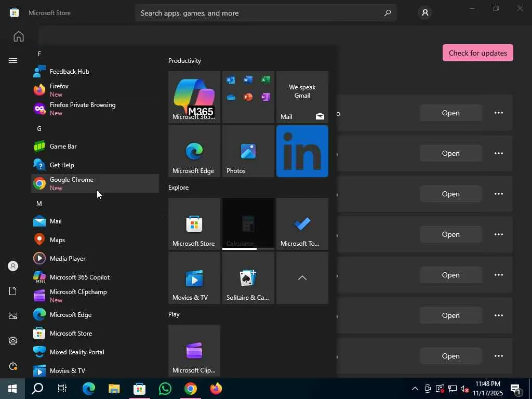Click the Microsoft Edge tile
The width and height of the screenshot is (532, 399).
[194, 151]
